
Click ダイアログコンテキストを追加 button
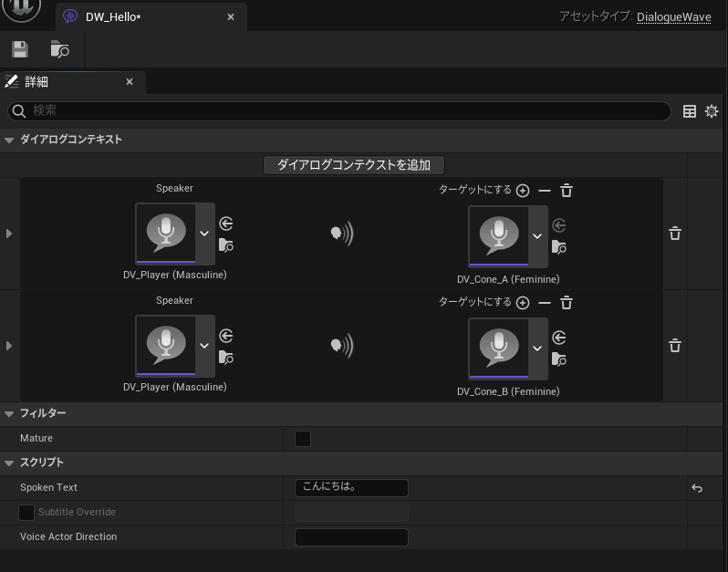354,165
